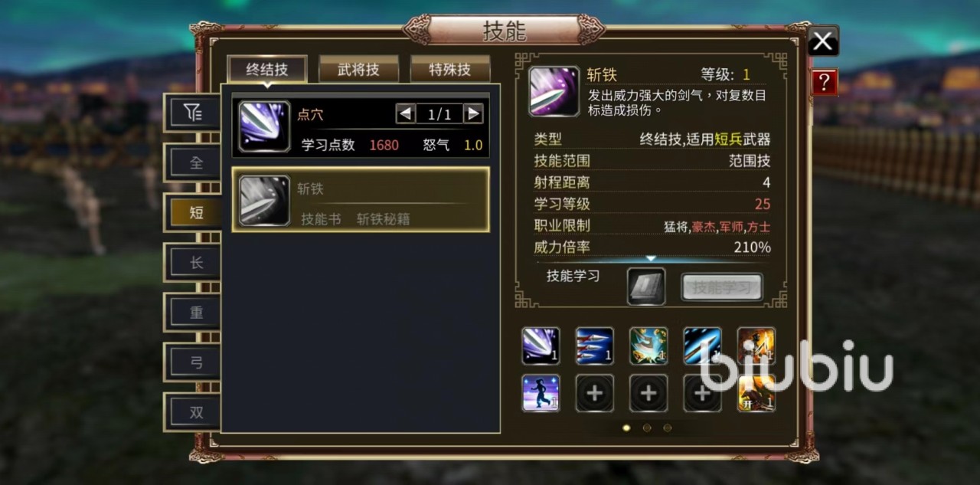Click the grey 技能学习 learn button
This screenshot has width=980, height=485.
pos(722,288)
